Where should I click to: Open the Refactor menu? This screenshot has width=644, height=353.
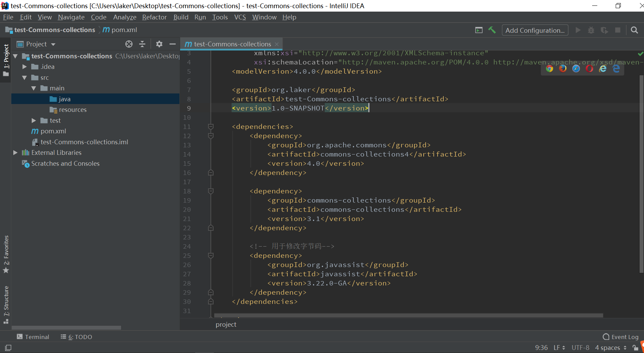154,17
